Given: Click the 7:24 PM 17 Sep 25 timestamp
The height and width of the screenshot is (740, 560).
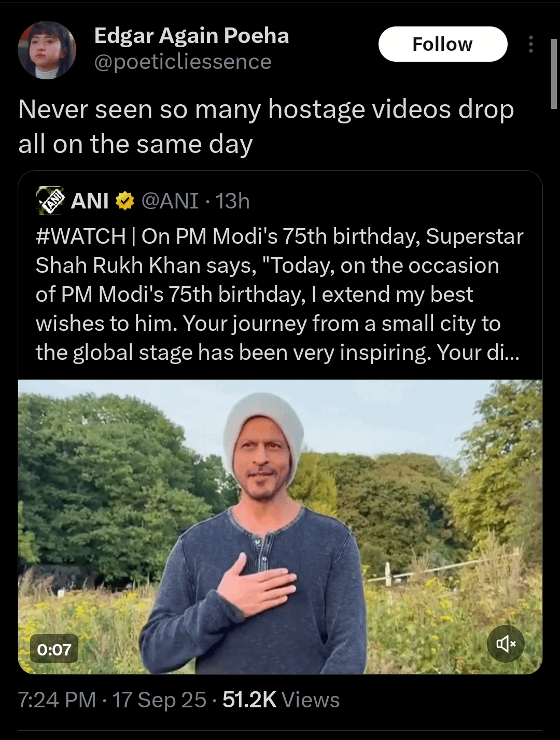Looking at the screenshot, I should pos(112,700).
